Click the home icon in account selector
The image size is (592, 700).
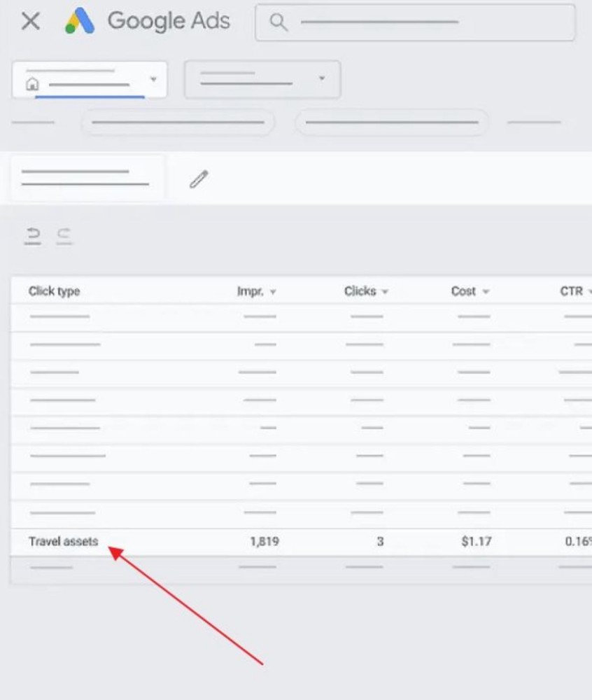(32, 84)
